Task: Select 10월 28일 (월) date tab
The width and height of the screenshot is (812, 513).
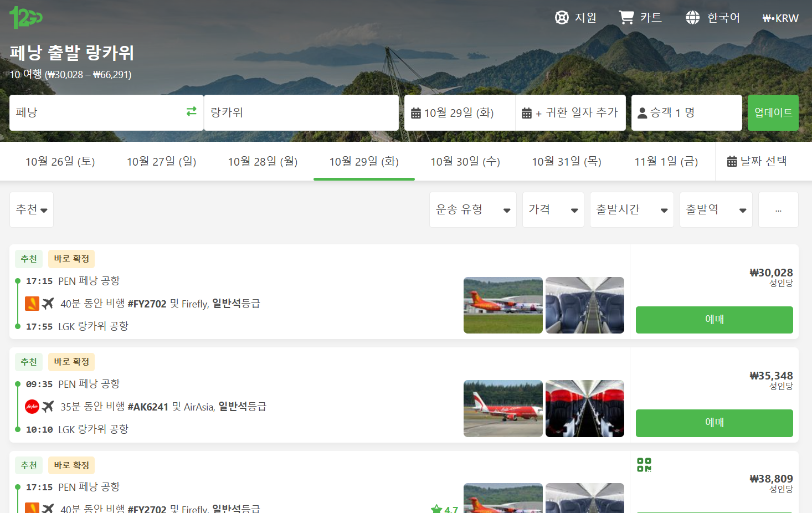Action: (x=263, y=161)
